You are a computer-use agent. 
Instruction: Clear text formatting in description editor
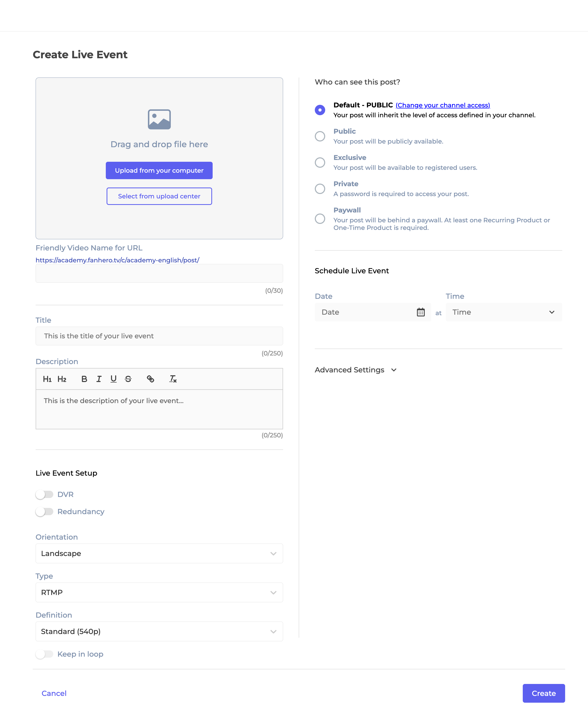pos(173,379)
